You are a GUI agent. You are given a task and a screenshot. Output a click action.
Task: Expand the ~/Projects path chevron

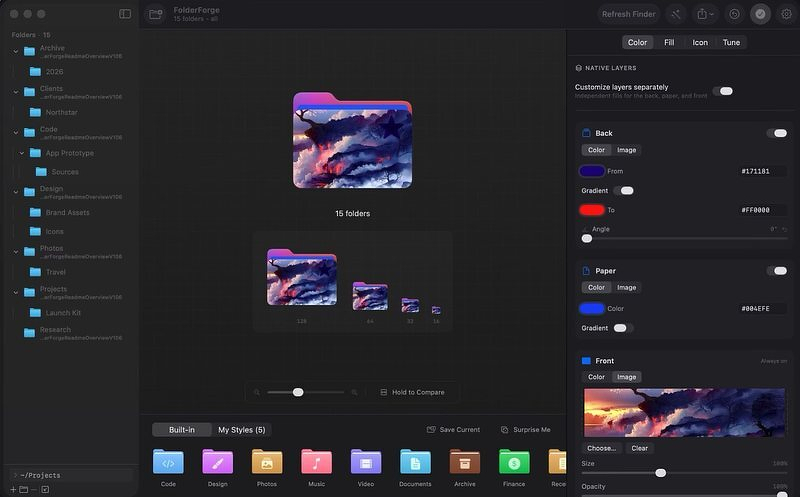pos(15,475)
